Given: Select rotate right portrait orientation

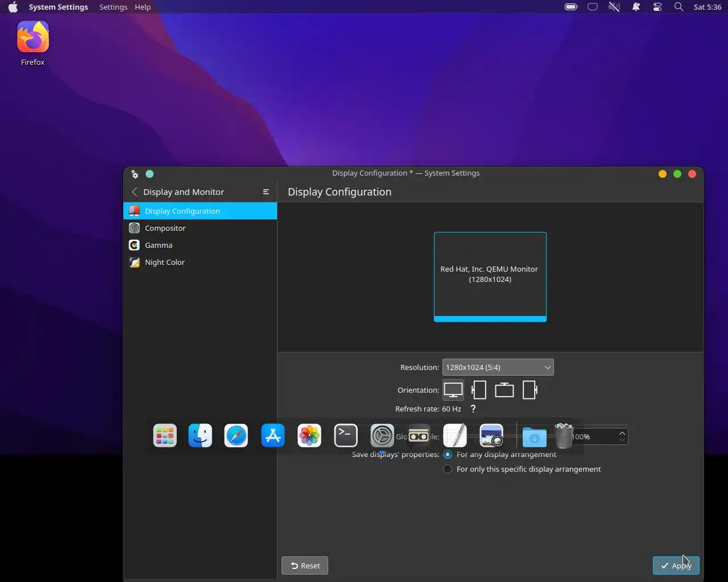Looking at the screenshot, I should click(x=530, y=390).
